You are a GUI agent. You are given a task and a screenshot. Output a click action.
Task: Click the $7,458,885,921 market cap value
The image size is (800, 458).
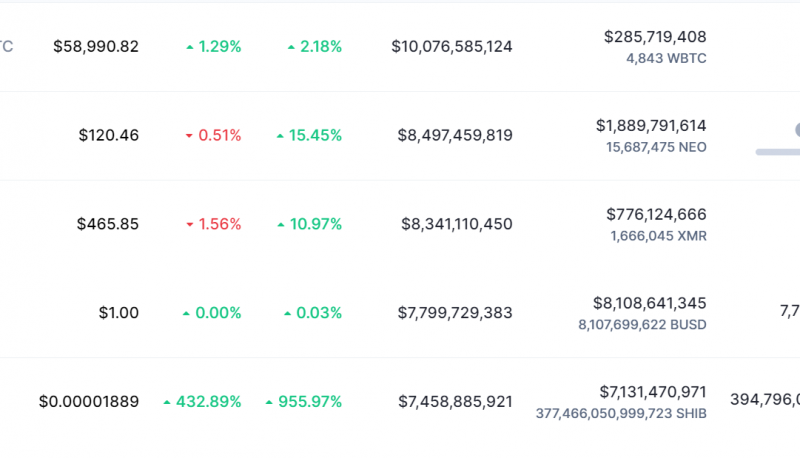coord(455,402)
